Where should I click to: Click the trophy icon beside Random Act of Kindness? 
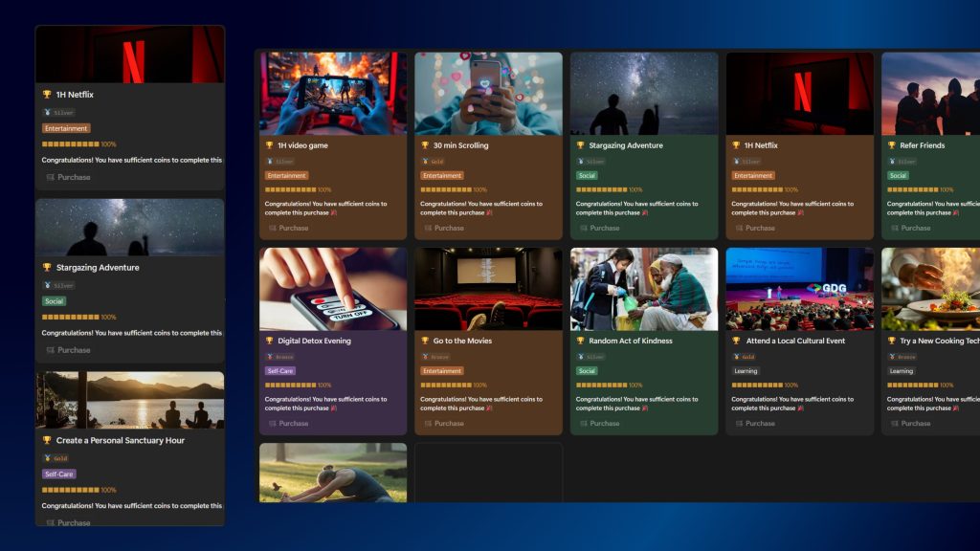(580, 341)
